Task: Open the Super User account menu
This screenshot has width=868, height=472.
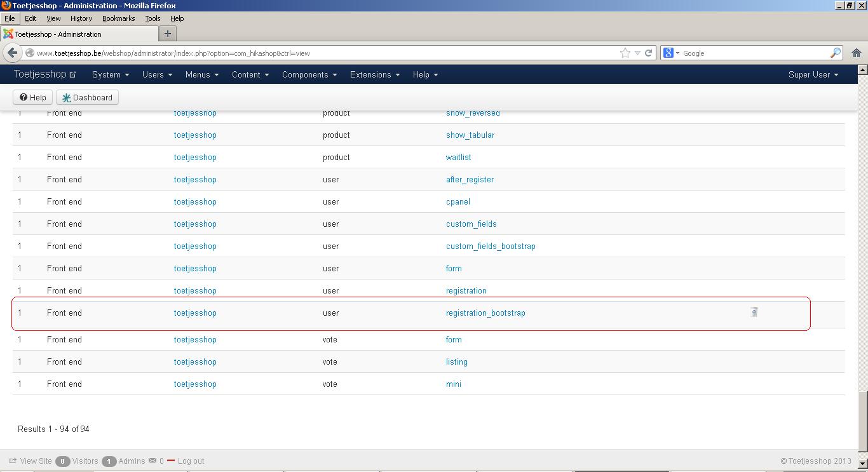Action: tap(813, 74)
